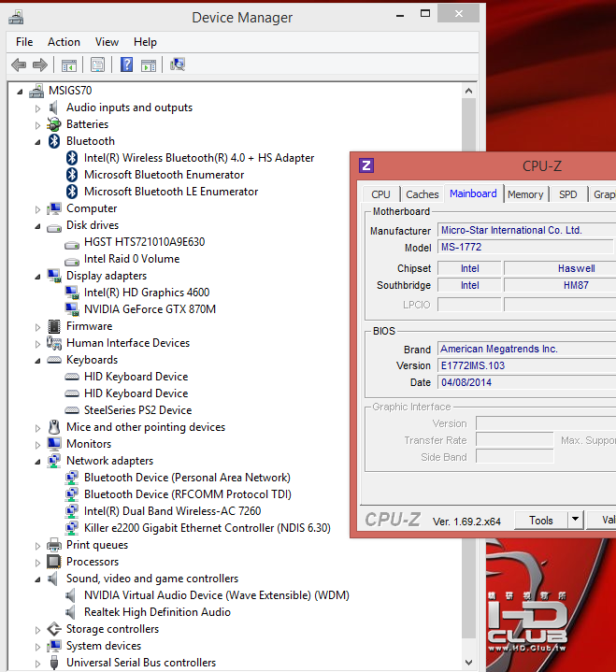The width and height of the screenshot is (616, 672).
Task: Click the Universal Serial Bus controllers icon
Action: (54, 663)
